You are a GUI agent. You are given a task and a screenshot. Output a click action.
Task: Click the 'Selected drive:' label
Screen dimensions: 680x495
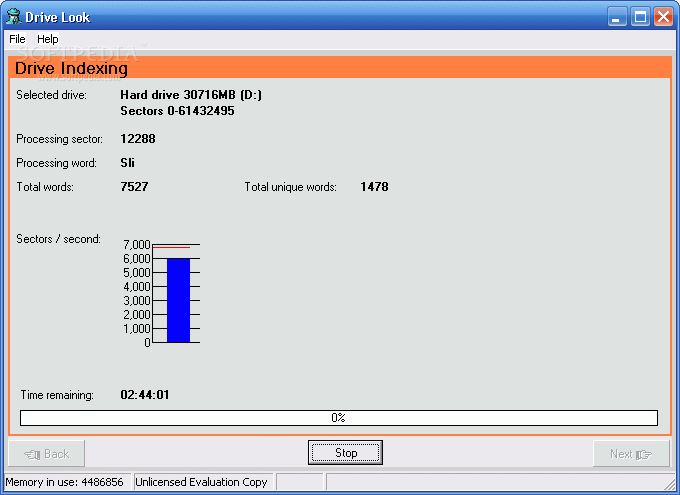[x=51, y=95]
